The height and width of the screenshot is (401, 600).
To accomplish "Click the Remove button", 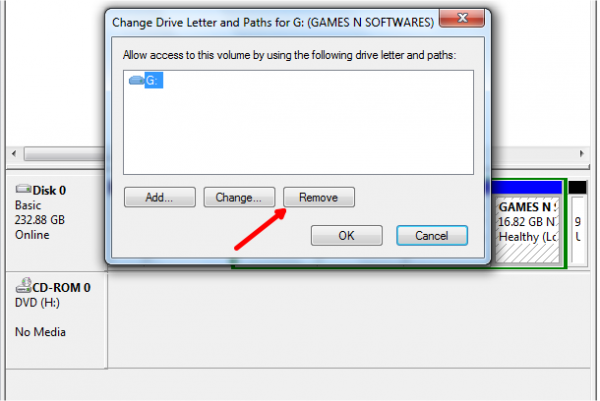I will point(319,197).
